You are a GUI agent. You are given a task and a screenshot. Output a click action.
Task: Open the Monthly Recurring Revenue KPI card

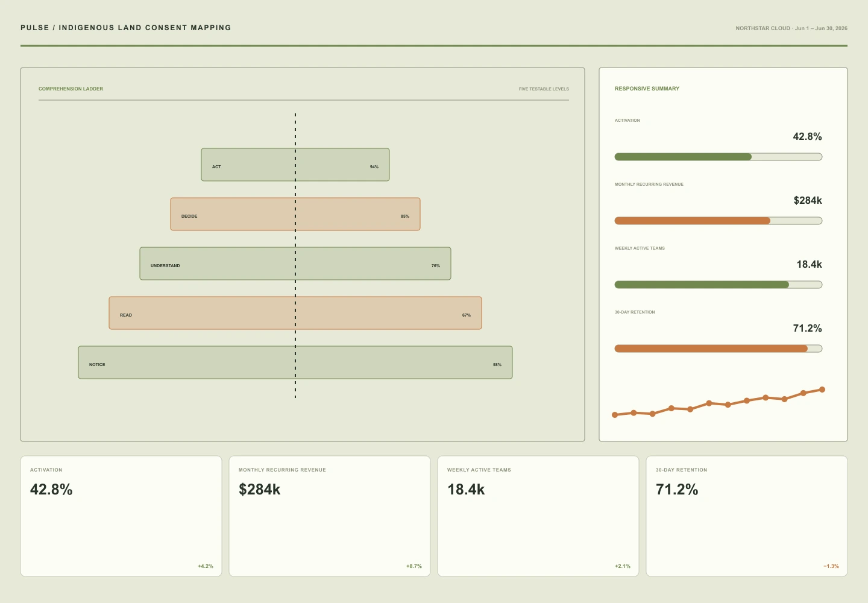pyautogui.click(x=330, y=516)
